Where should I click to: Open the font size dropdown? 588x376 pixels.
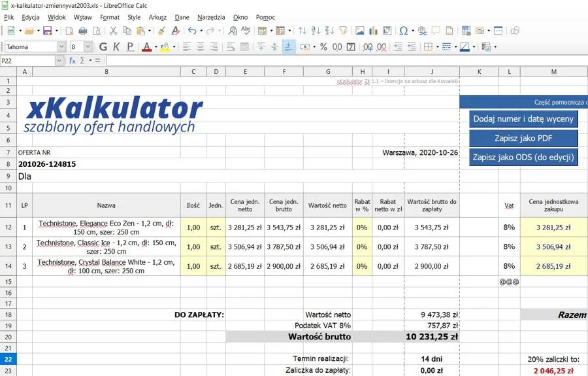coord(89,46)
